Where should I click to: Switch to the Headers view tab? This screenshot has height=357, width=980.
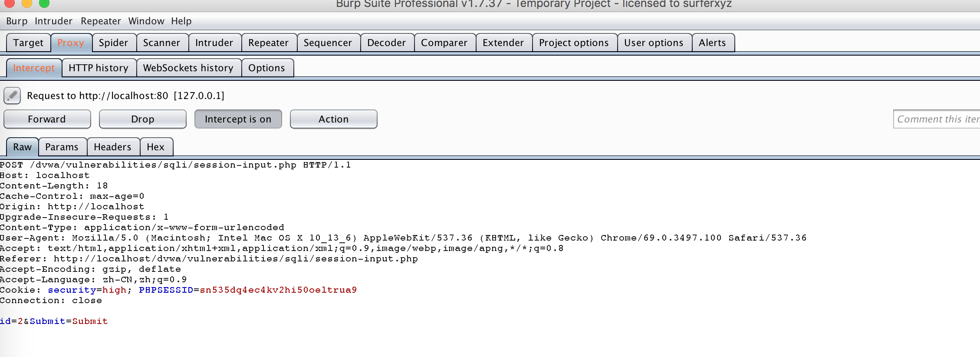pos(112,147)
